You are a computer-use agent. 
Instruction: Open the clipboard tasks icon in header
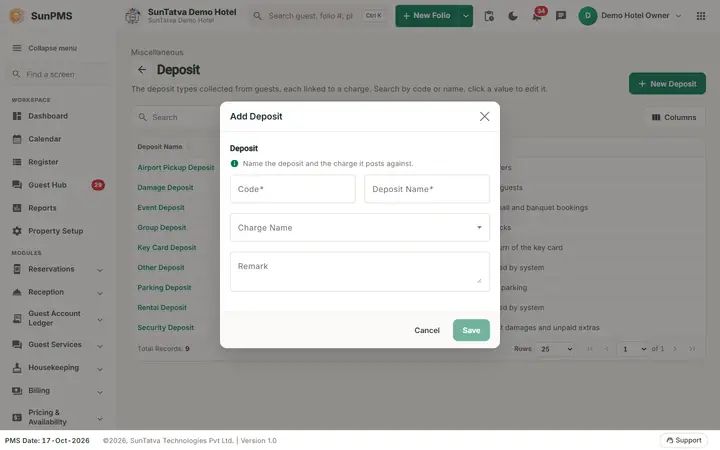point(489,16)
